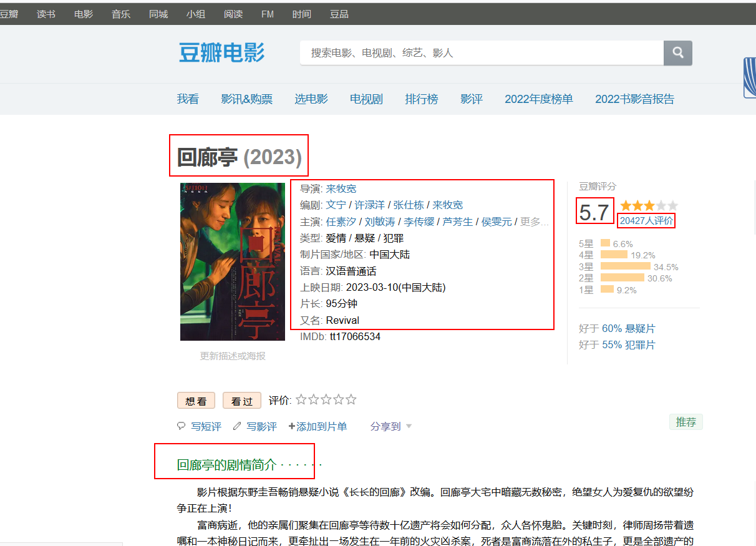Click the first rating star

tap(301, 399)
